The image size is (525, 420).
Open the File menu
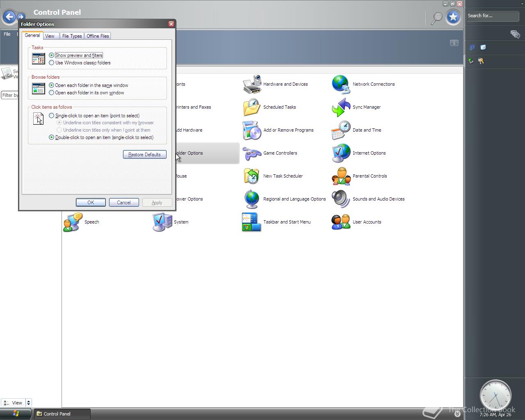coord(7,34)
